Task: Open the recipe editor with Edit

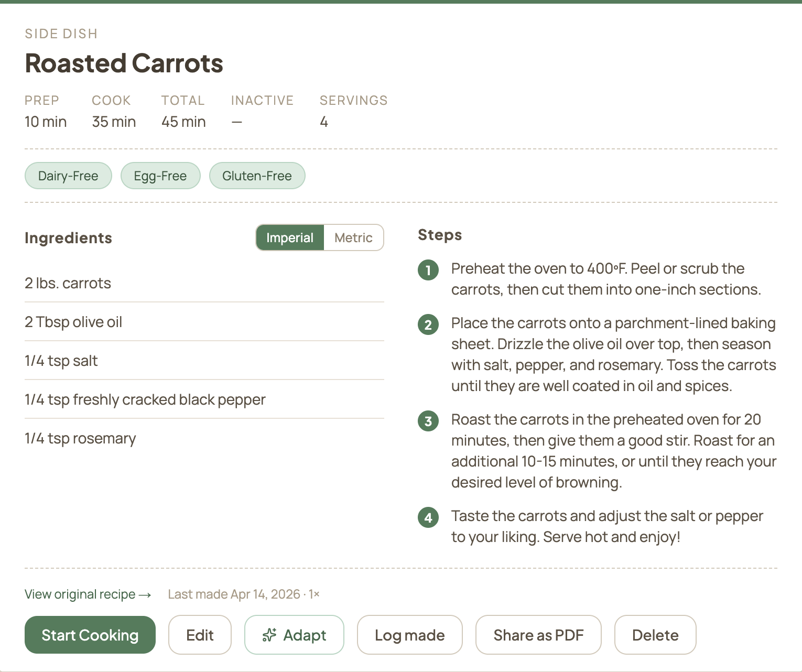Action: pos(200,635)
